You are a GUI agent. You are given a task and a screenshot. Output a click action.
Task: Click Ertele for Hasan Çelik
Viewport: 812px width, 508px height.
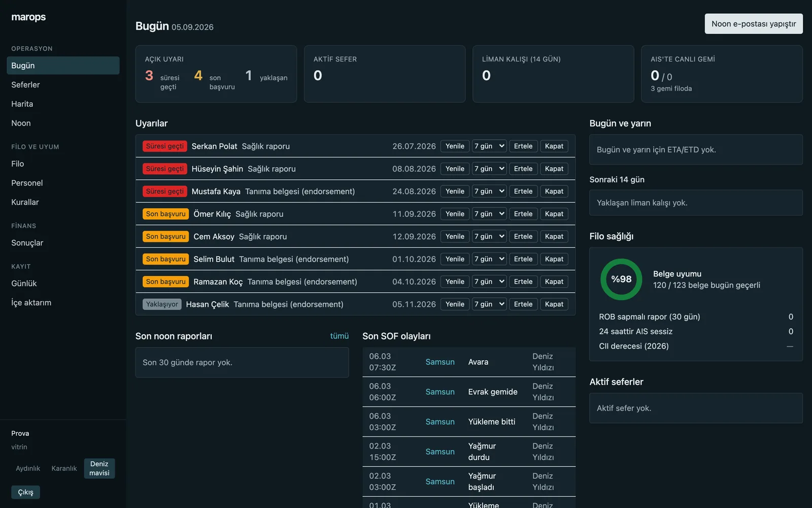tap(523, 304)
